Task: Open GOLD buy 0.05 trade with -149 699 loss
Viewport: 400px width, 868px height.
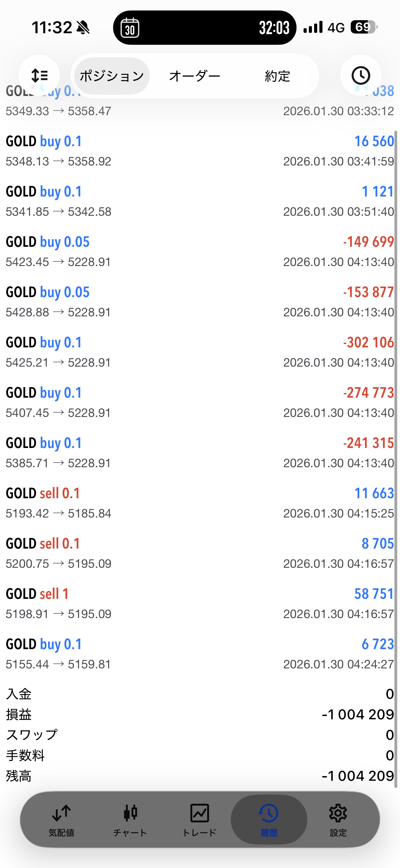Action: (x=200, y=251)
